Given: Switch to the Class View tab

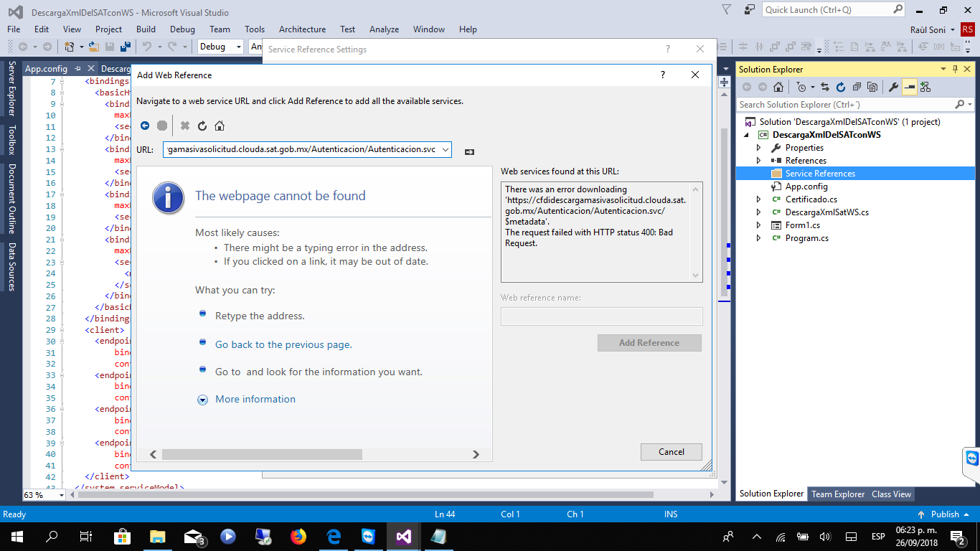Looking at the screenshot, I should pos(891,494).
